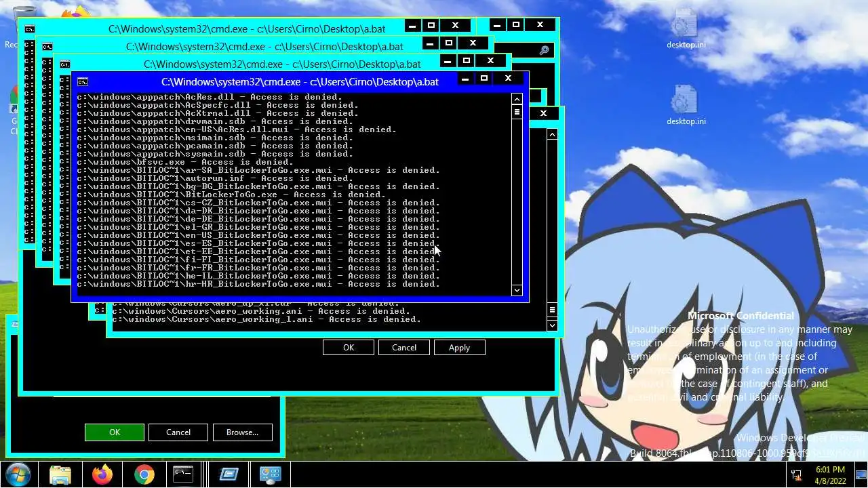
Task: Select the Run dialog taskbar button
Action: point(229,474)
